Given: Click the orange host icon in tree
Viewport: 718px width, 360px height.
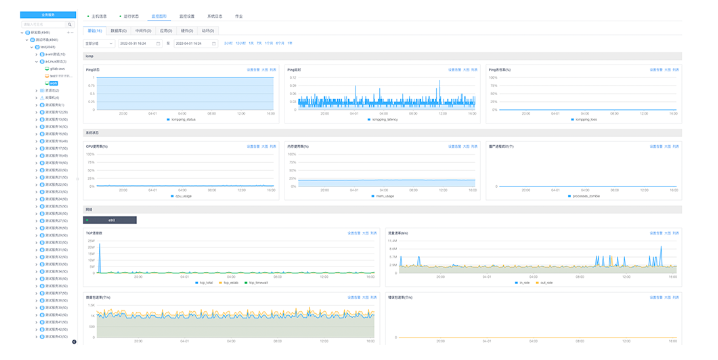Looking at the screenshot, I should 47,76.
